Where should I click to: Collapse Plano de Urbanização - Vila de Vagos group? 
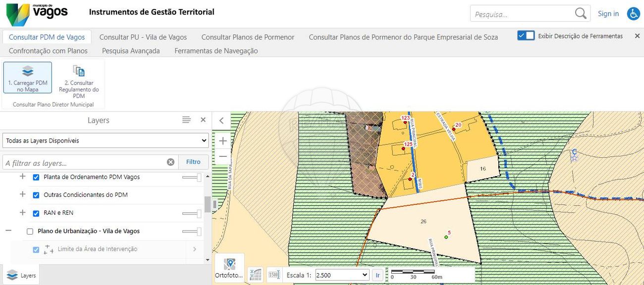(8, 231)
